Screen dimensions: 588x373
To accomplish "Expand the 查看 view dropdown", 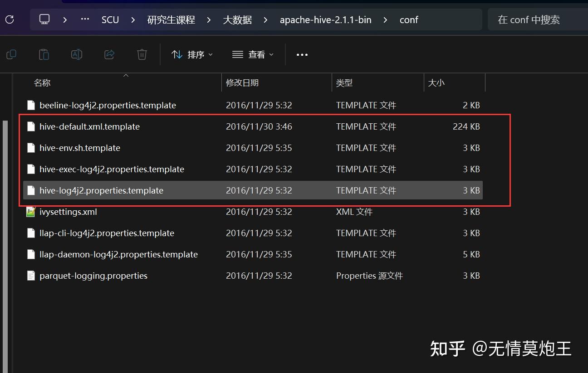I will pos(253,54).
